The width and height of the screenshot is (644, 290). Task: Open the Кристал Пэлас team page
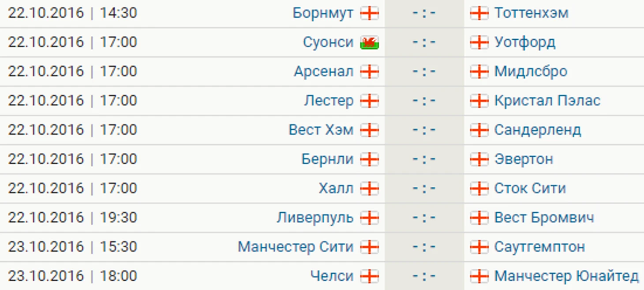(x=547, y=101)
